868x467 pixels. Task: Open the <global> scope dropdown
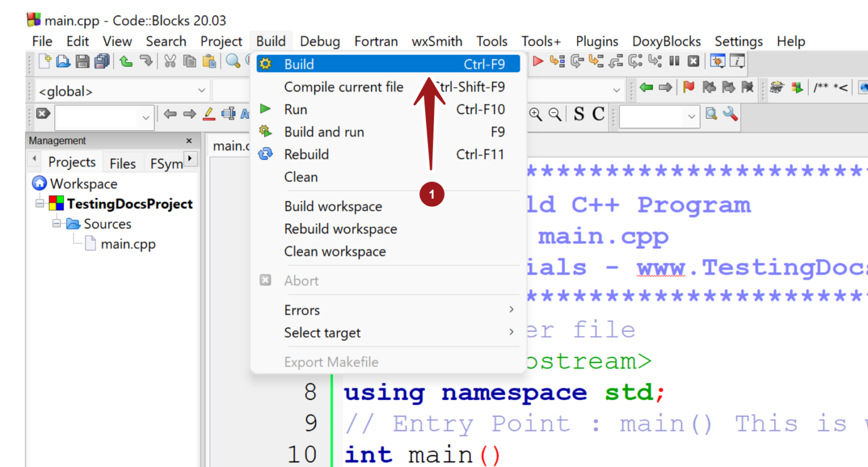[202, 90]
